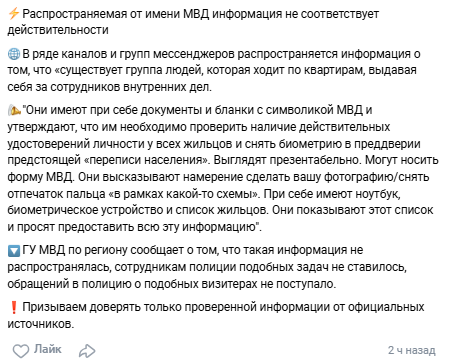Click the horn emoji before 'Они имеют'
The height and width of the screenshot is (363, 452).
tap(14, 110)
